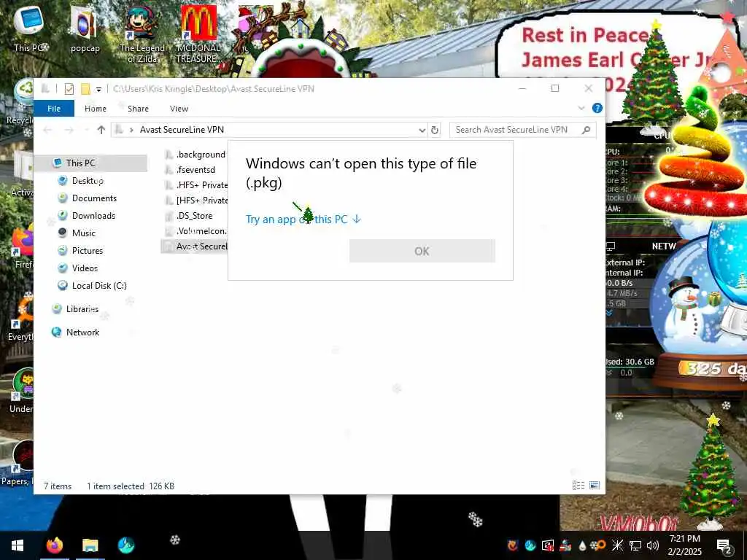The width and height of the screenshot is (747, 560).
Task: Click the water drop tray icon
Action: [x=582, y=545]
